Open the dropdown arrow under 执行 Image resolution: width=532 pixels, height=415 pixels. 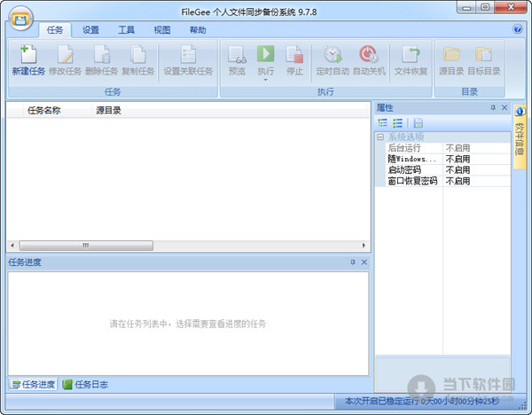265,80
